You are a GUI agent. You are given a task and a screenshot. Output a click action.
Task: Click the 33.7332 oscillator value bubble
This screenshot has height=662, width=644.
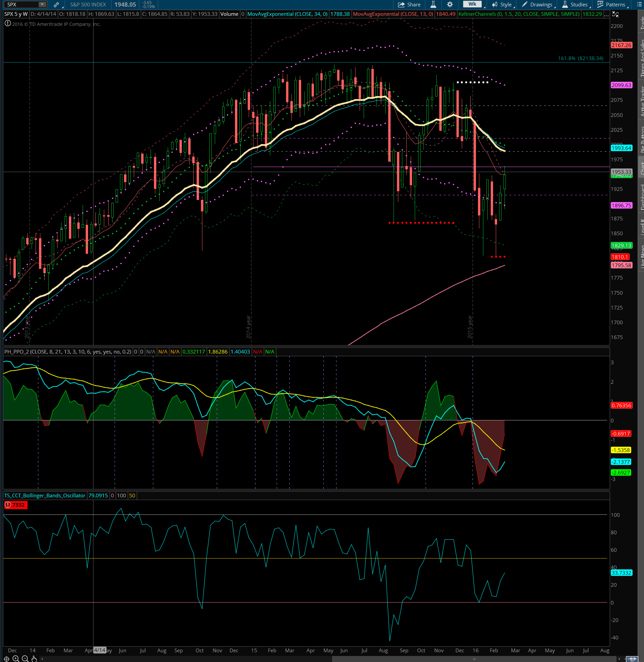pos(621,573)
